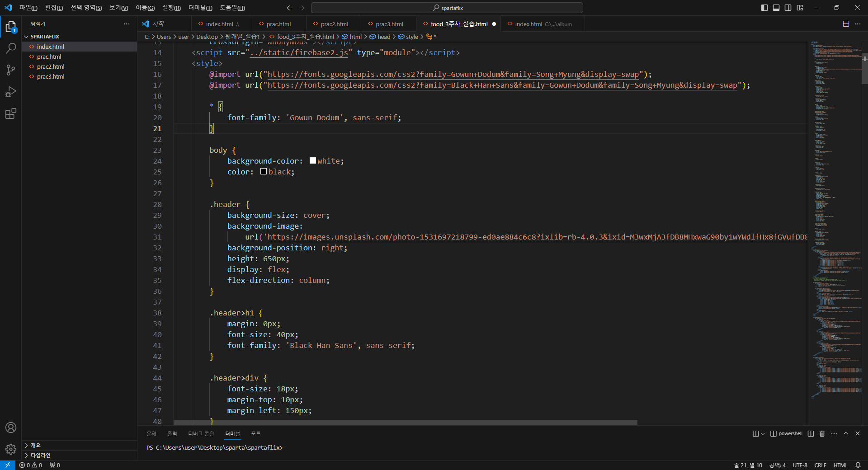
Task: Toggle bottom panel visibility
Action: (x=776, y=8)
